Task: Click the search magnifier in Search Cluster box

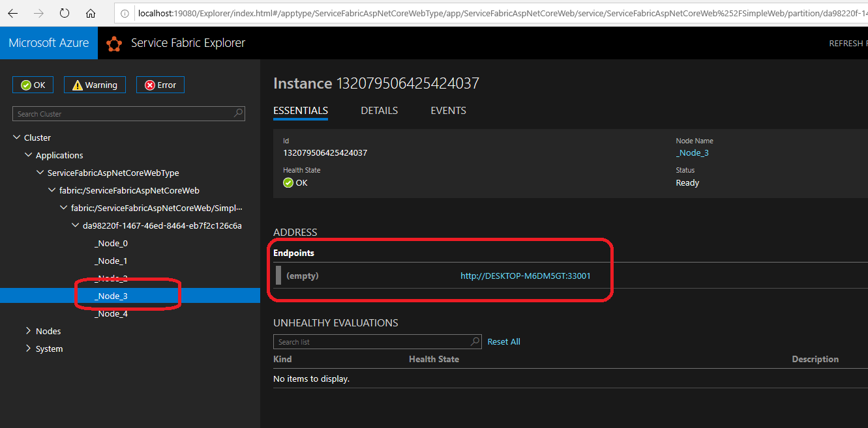Action: click(239, 113)
